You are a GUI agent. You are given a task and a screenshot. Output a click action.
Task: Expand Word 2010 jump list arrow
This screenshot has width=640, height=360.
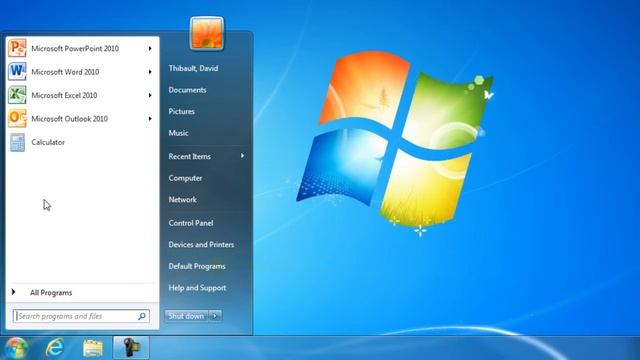click(150, 72)
